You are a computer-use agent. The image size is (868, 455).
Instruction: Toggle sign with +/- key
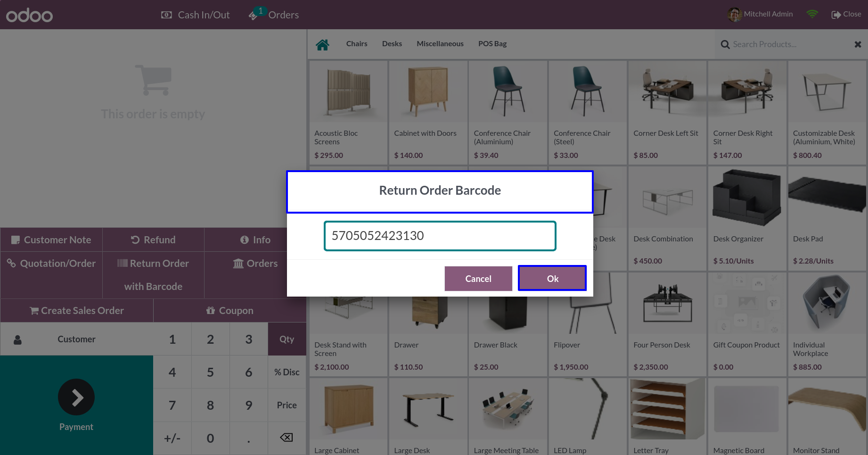point(172,438)
